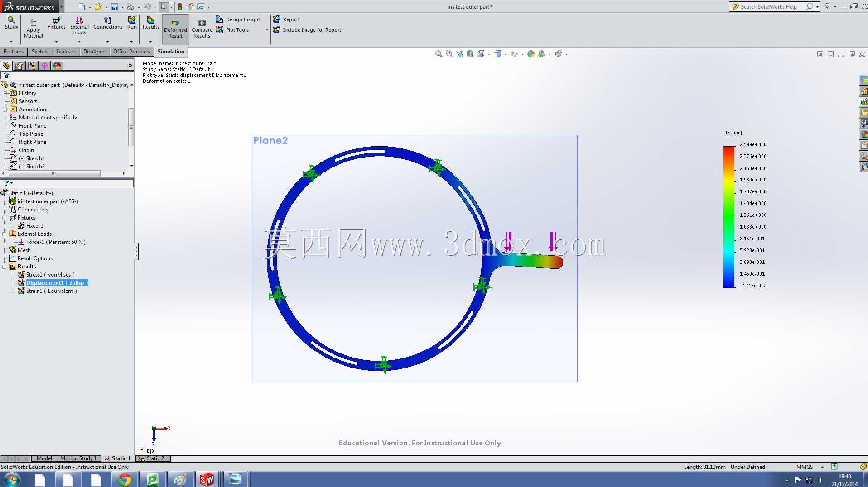Click Zoom to Fit icon
The width and height of the screenshot is (868, 487).
click(439, 54)
